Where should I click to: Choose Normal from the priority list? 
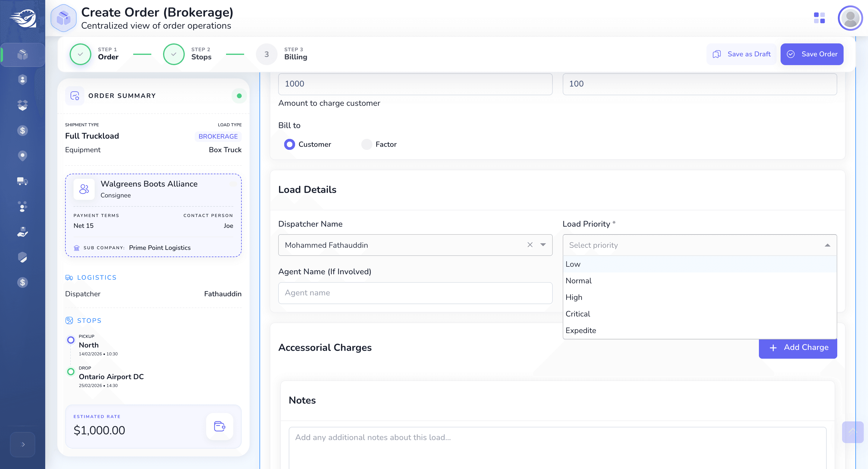[700, 281]
